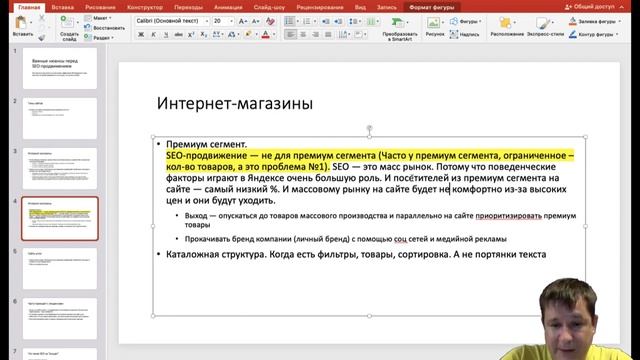Click the slide title Интернет-магазины
640x360 pixels.
pyautogui.click(x=235, y=103)
